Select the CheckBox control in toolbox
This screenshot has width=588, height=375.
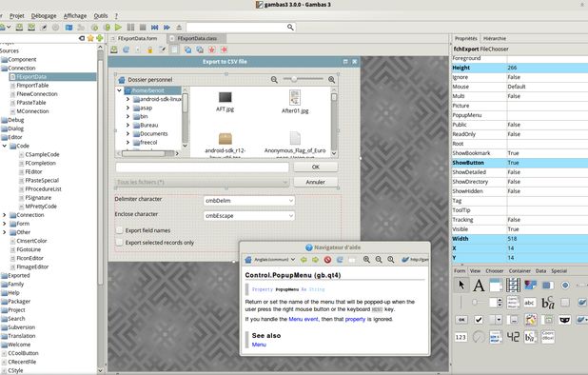(x=479, y=320)
